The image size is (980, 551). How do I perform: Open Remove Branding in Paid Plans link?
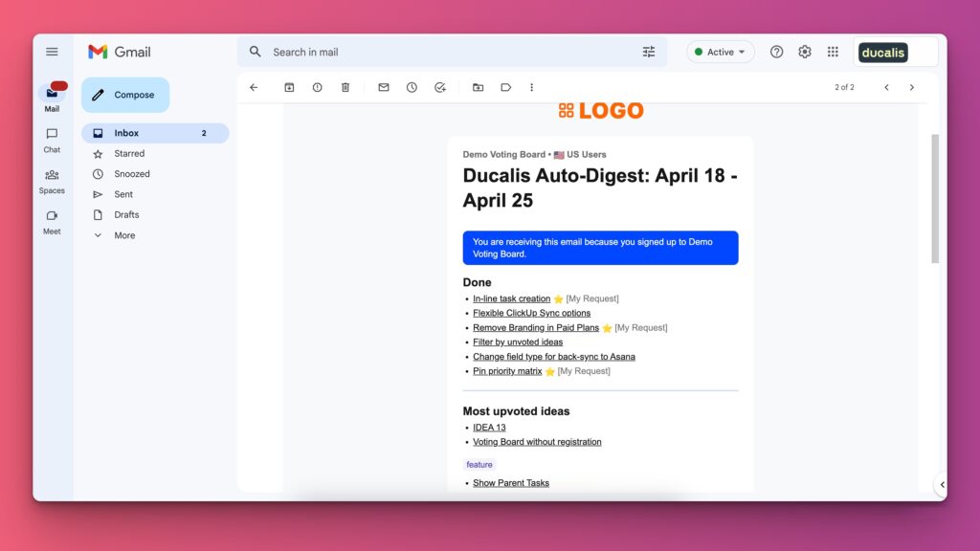[x=536, y=327]
